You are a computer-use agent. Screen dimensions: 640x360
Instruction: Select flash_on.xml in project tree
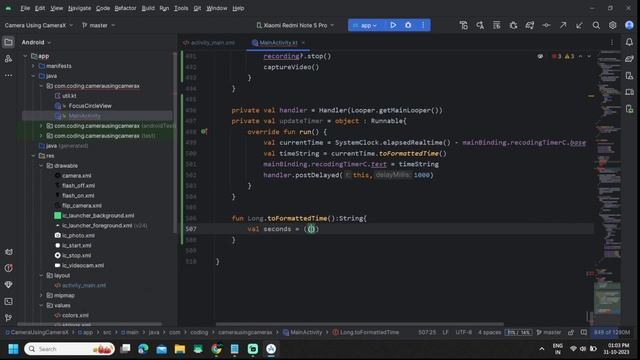click(78, 196)
